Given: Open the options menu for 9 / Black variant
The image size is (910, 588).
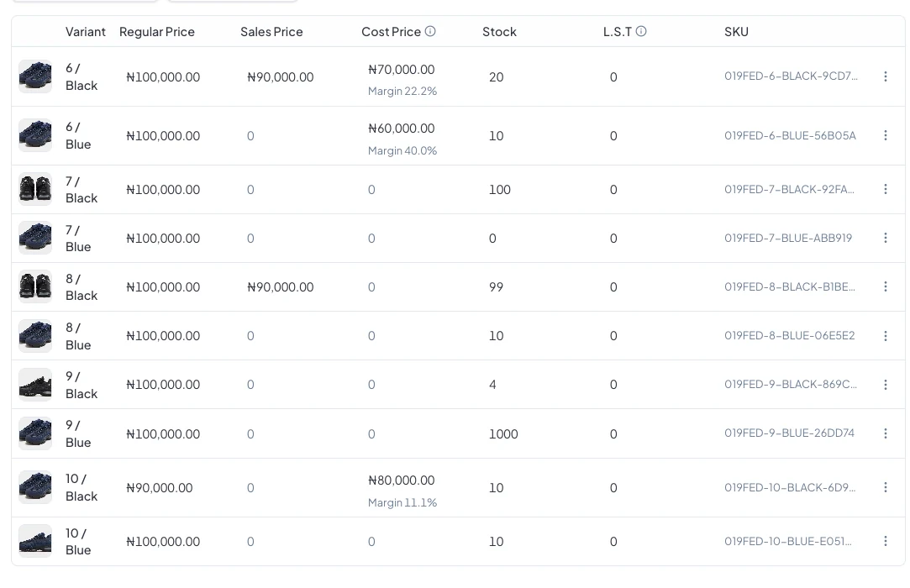Looking at the screenshot, I should [885, 385].
